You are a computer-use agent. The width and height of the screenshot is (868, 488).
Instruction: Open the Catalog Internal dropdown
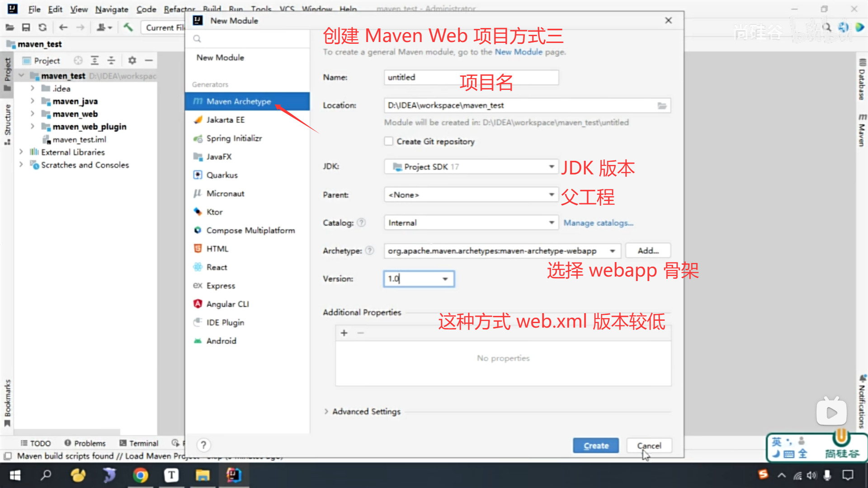tap(471, 223)
